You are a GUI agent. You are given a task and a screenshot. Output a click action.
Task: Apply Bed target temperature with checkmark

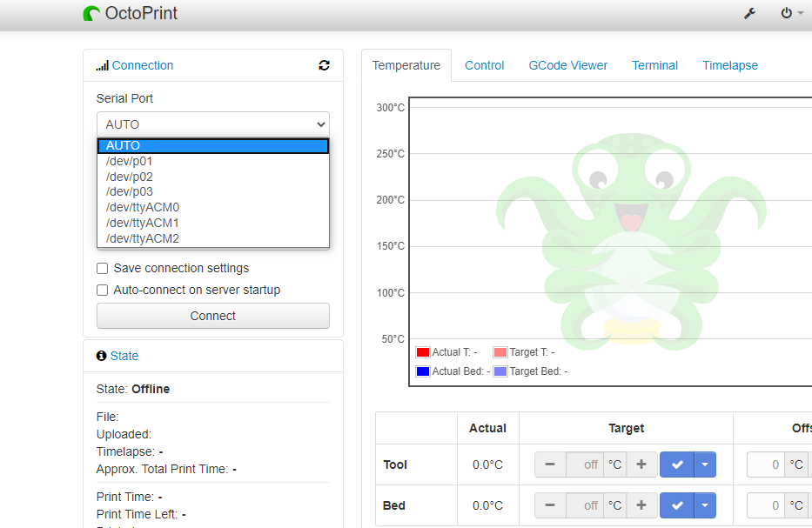click(677, 505)
